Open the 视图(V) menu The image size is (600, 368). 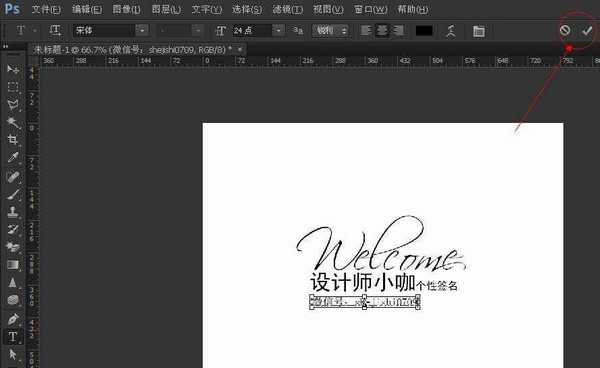328,9
